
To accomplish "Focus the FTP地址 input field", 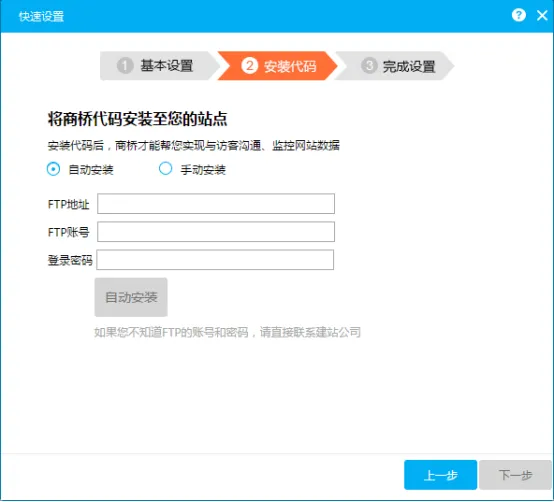I will (x=216, y=203).
